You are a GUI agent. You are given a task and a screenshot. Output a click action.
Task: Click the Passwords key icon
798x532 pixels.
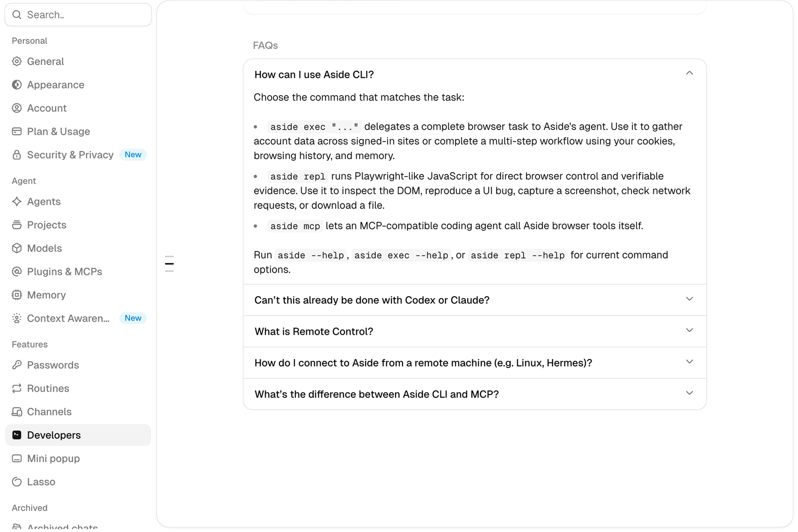coord(17,365)
